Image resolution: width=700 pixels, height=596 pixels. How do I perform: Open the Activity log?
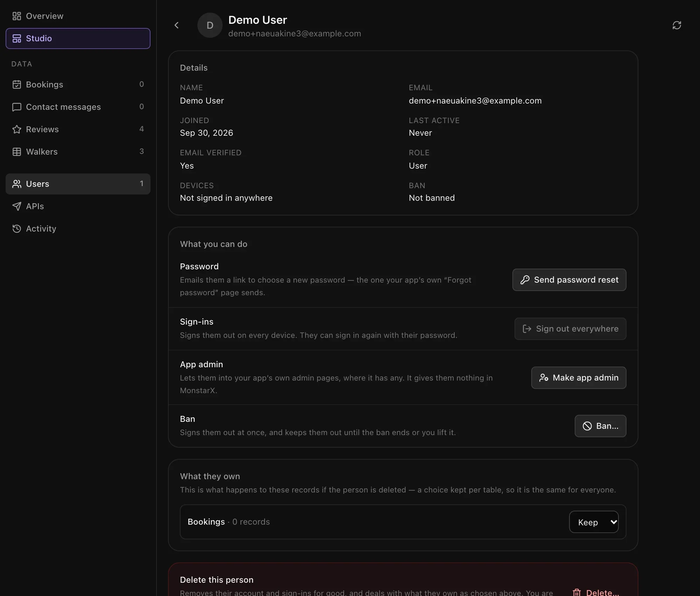pos(78,228)
